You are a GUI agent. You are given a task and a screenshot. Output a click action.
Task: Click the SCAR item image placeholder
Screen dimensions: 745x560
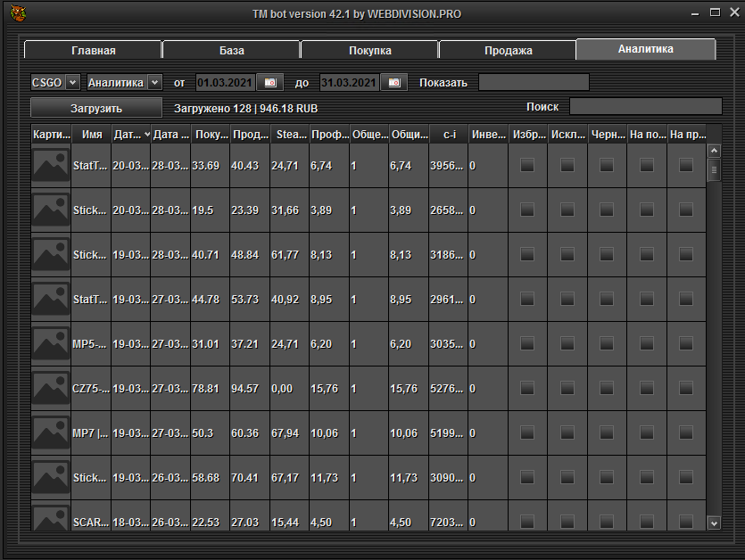pyautogui.click(x=51, y=517)
